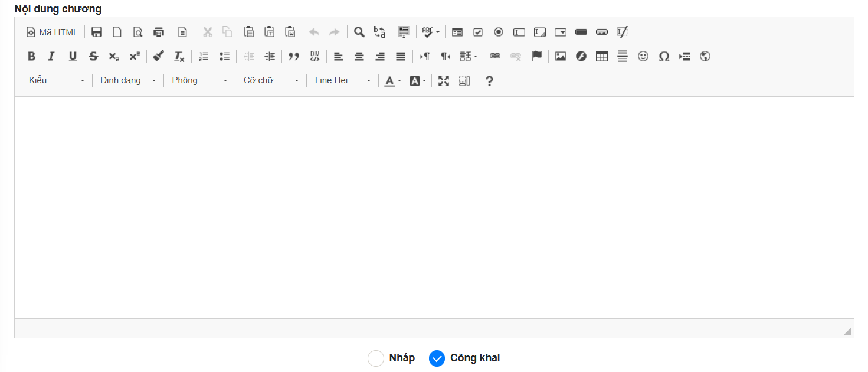This screenshot has width=868, height=372.
Task: Paste from Word icon
Action: click(290, 32)
